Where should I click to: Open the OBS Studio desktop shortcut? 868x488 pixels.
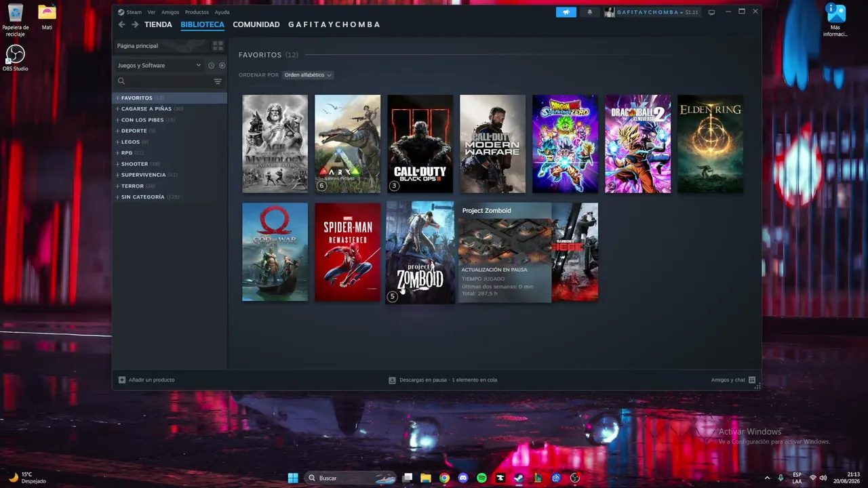click(15, 58)
